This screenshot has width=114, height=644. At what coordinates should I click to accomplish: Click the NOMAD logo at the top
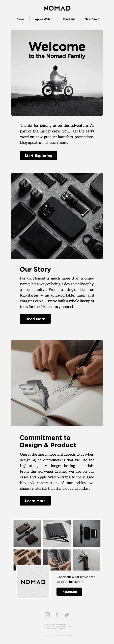(57, 8)
